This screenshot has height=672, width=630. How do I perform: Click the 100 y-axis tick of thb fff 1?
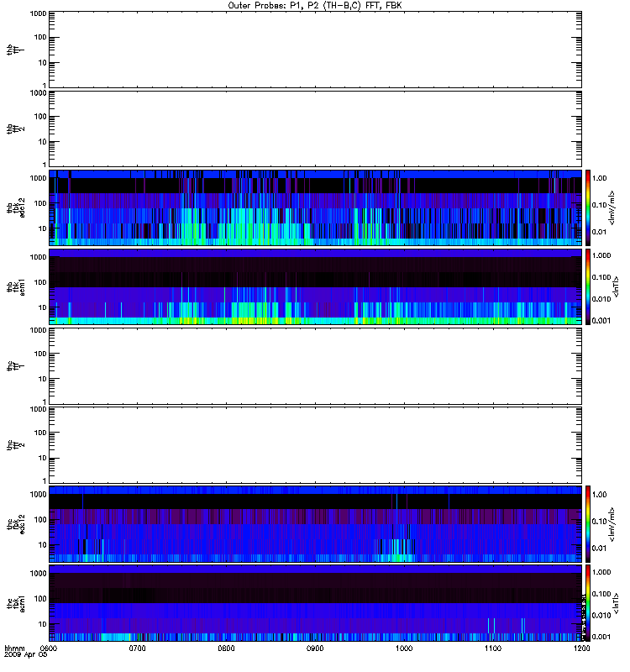(x=40, y=37)
